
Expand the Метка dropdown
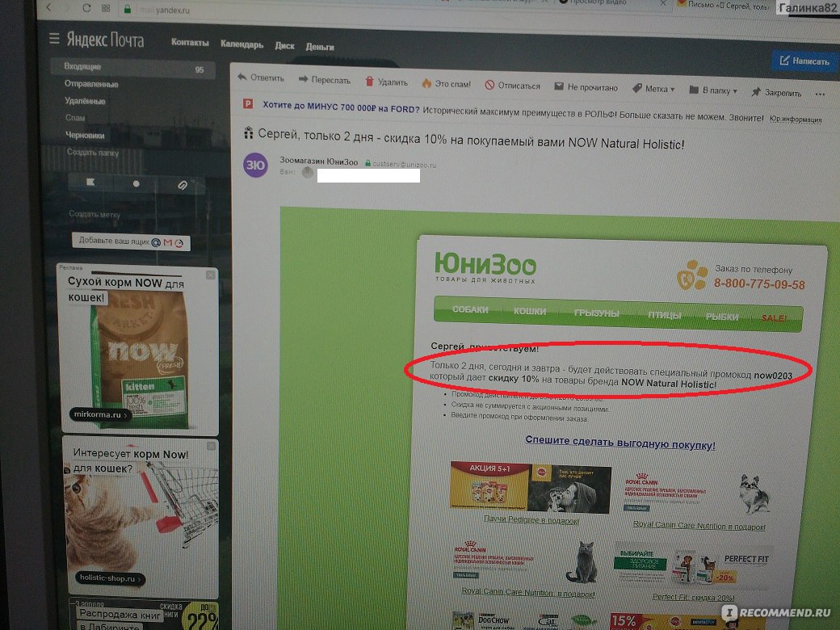click(x=653, y=89)
